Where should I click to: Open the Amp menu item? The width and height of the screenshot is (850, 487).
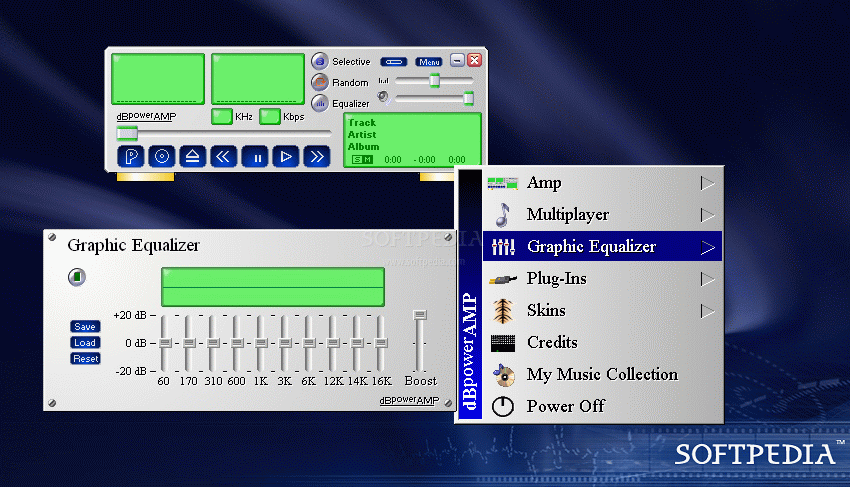602,183
